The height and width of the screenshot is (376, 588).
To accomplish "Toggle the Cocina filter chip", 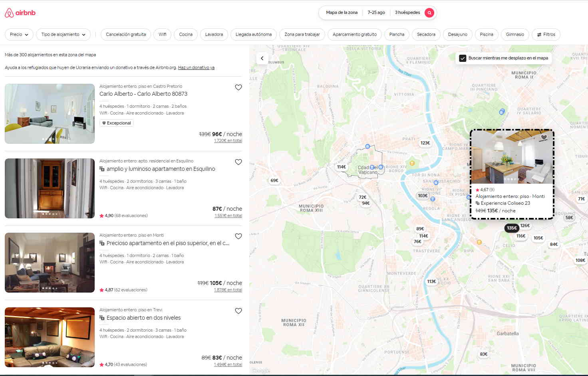I will (x=186, y=34).
